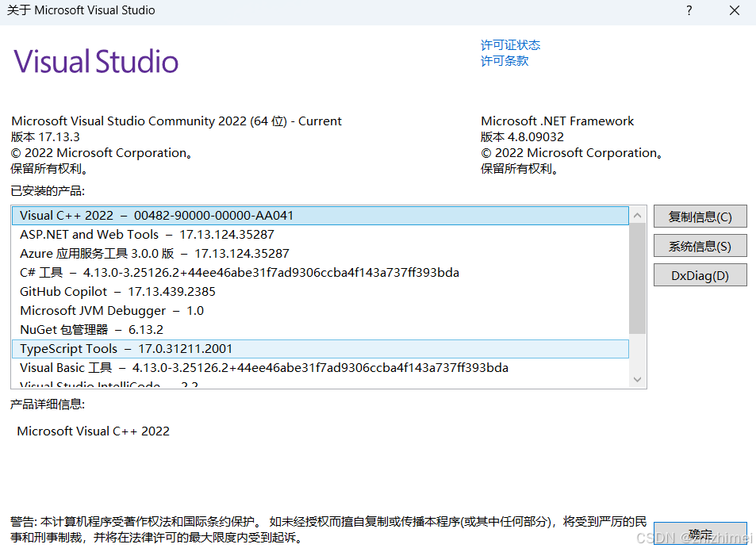Screen dimensions: 756x552
Task: Launch DxDiag(D) button
Action: pyautogui.click(x=700, y=275)
